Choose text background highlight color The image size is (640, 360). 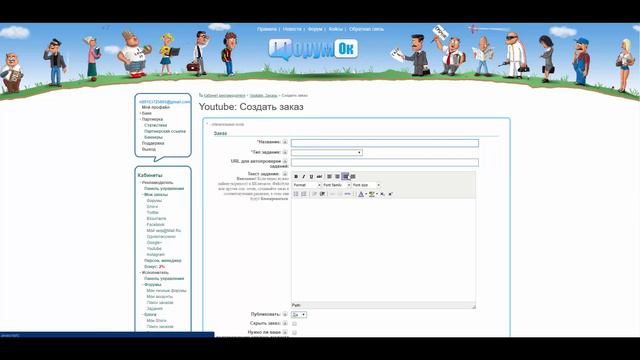pyautogui.click(x=371, y=194)
